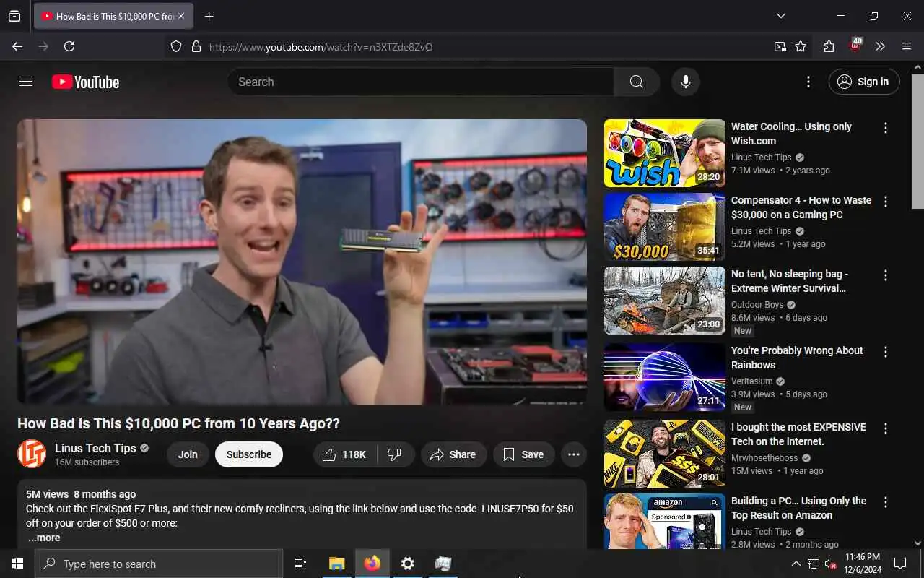Open Building a PC Amazon video title

pyautogui.click(x=798, y=508)
